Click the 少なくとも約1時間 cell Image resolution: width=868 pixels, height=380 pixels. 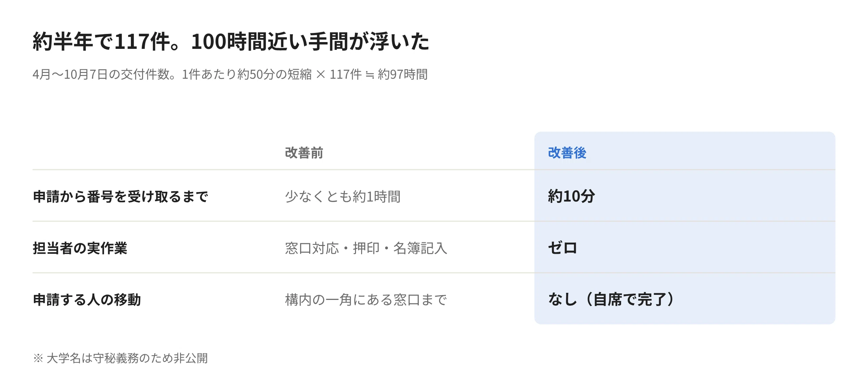point(343,197)
